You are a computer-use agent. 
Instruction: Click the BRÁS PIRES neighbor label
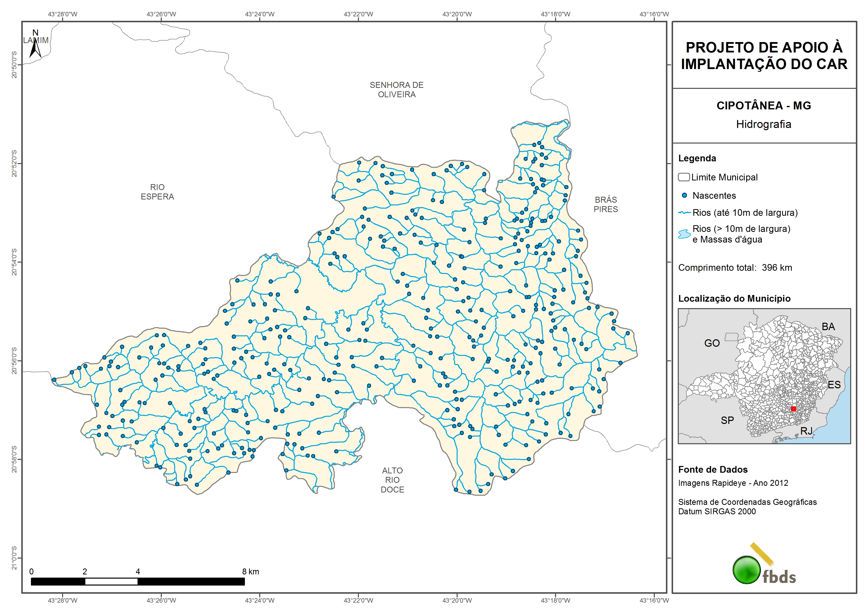(x=606, y=204)
